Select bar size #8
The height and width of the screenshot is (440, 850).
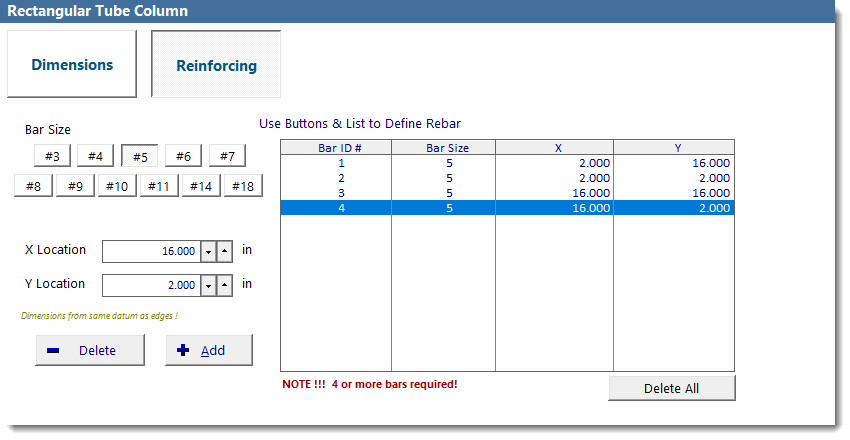(33, 186)
